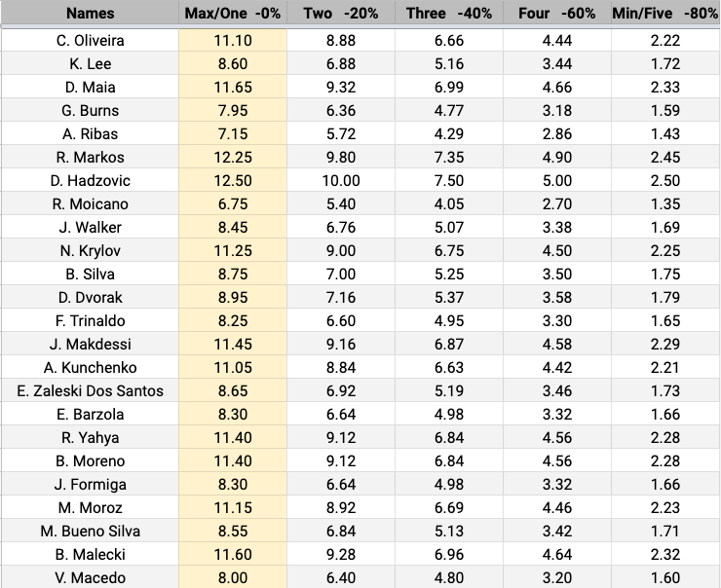
Task: Click the C. Oliveira name cell
Action: tap(90, 40)
